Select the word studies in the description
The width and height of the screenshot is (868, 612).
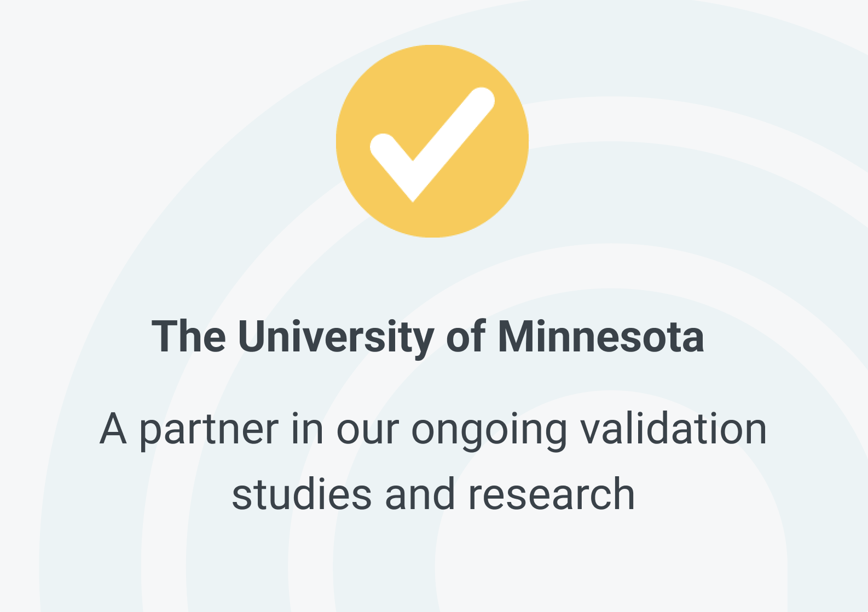(302, 493)
